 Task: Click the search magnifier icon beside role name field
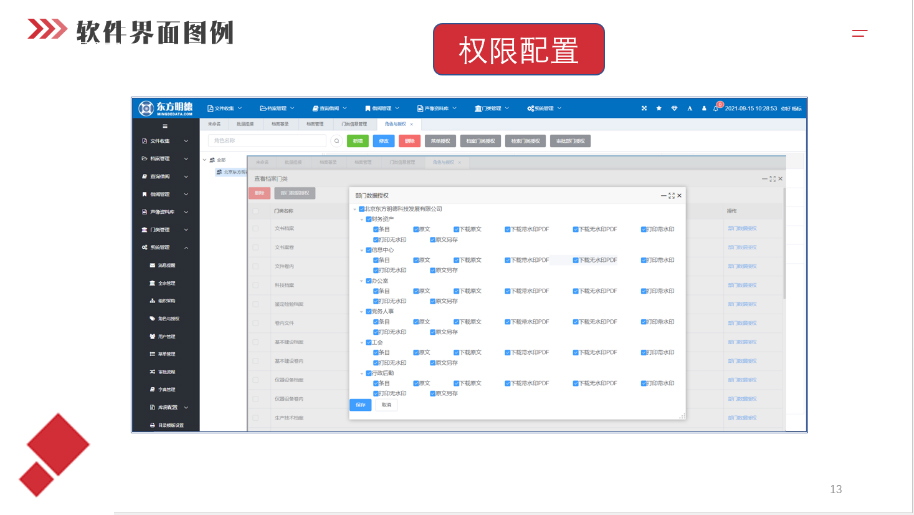(x=336, y=141)
